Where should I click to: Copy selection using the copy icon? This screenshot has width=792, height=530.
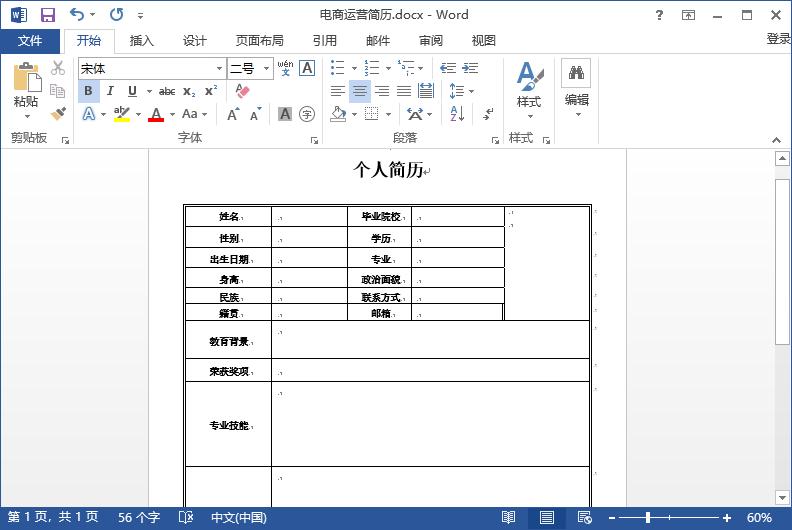58,91
